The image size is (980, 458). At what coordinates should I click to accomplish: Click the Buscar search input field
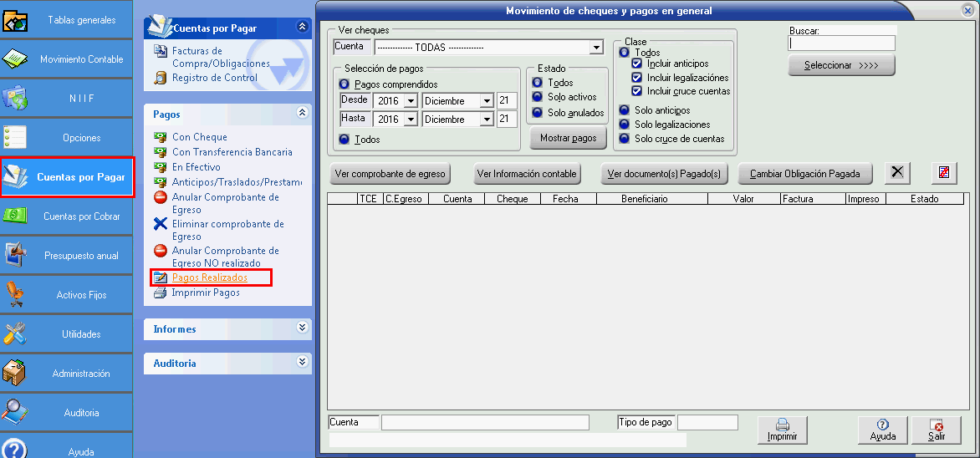coord(841,43)
